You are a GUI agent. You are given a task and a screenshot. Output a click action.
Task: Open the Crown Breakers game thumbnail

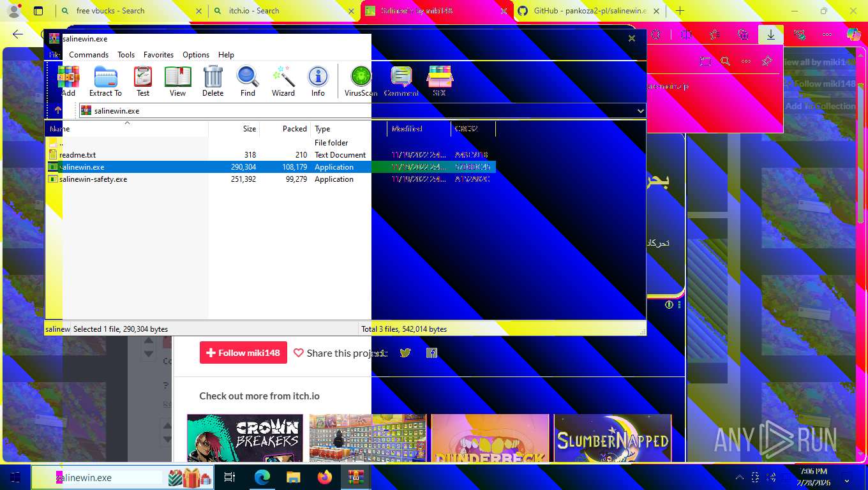pos(245,438)
